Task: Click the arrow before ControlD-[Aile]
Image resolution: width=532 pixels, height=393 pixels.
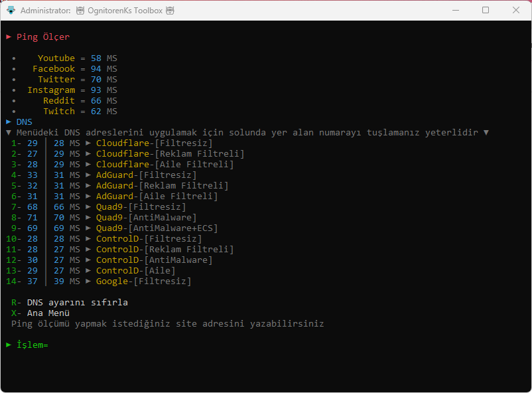Action: click(88, 270)
